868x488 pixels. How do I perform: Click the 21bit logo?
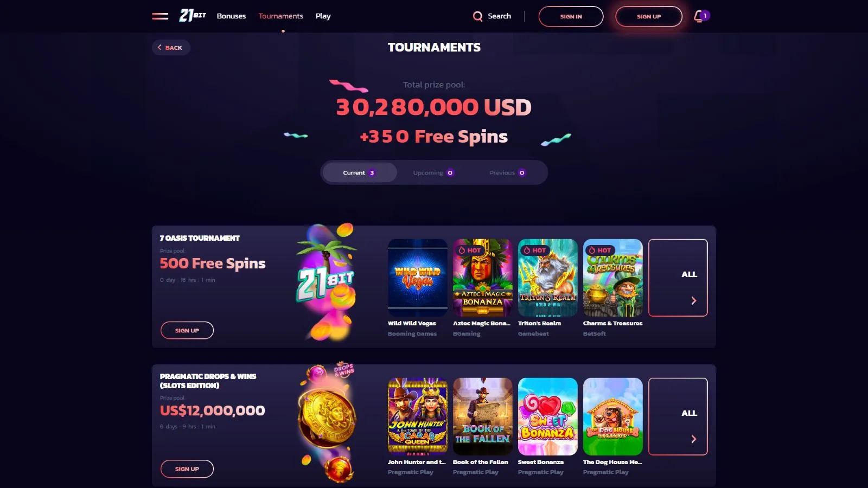(193, 16)
